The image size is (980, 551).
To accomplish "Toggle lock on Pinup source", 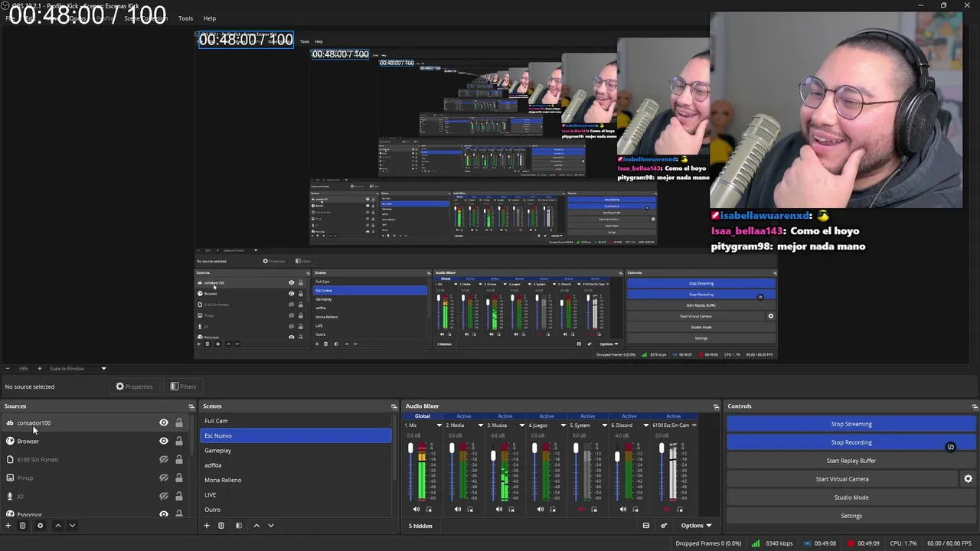I will [179, 478].
